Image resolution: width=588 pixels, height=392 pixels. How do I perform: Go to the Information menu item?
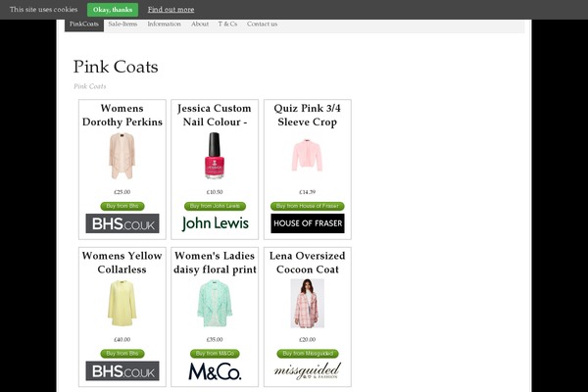pyautogui.click(x=164, y=24)
